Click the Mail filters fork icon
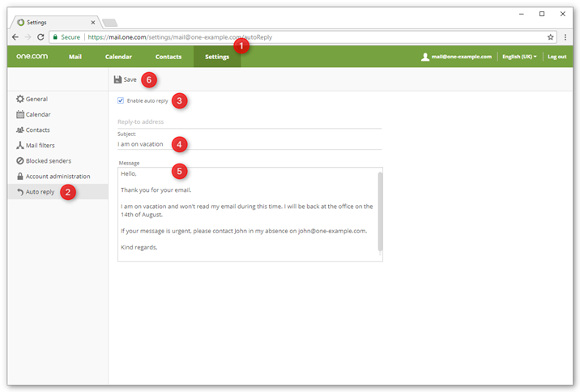The image size is (580, 392). click(20, 145)
